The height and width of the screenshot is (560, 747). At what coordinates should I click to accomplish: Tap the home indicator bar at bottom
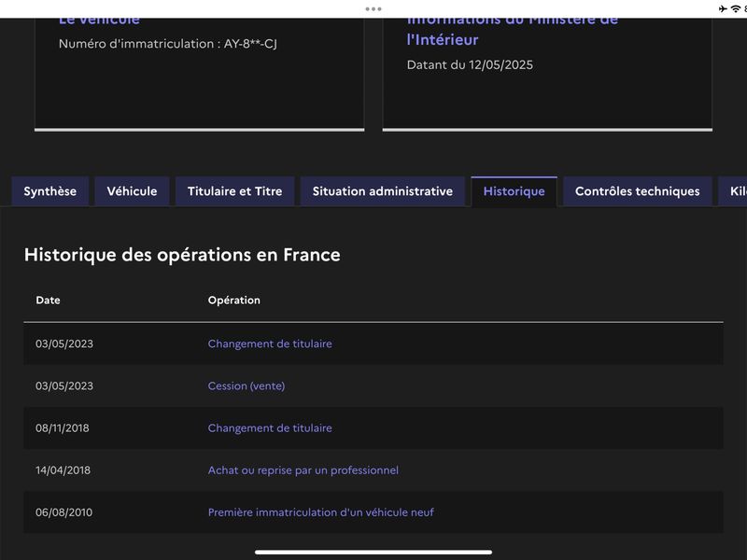(x=373, y=553)
